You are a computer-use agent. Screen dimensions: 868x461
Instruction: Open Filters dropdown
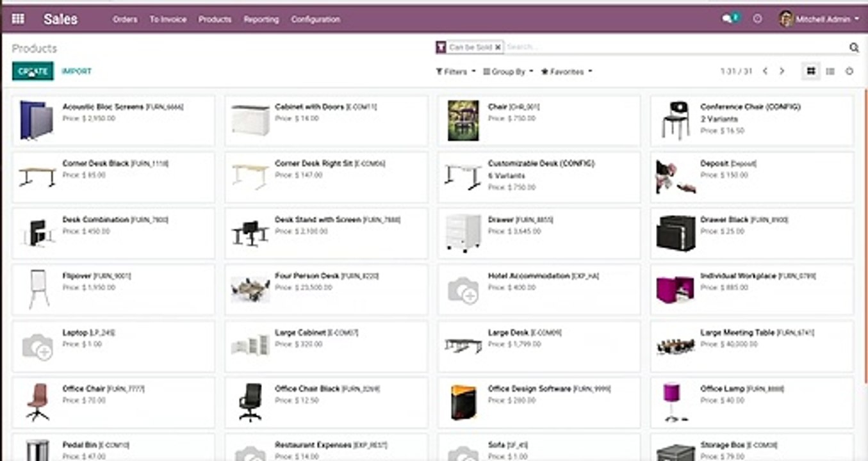tap(455, 72)
